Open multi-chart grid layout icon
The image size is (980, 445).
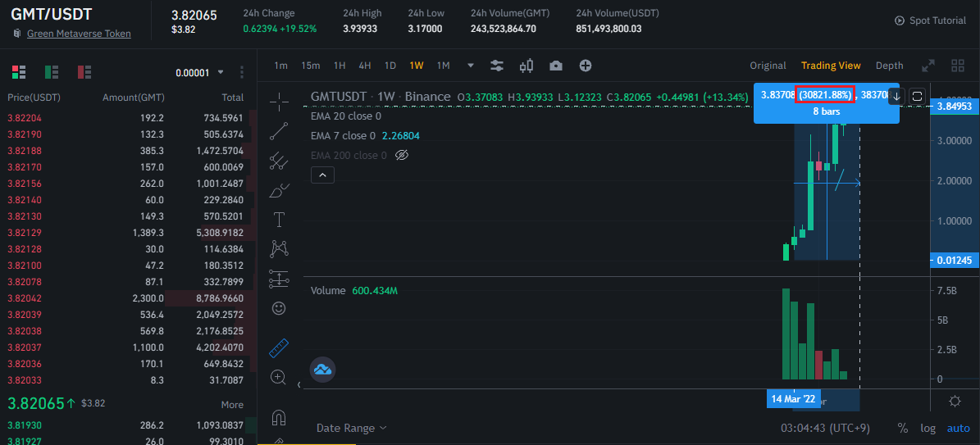coord(958,66)
